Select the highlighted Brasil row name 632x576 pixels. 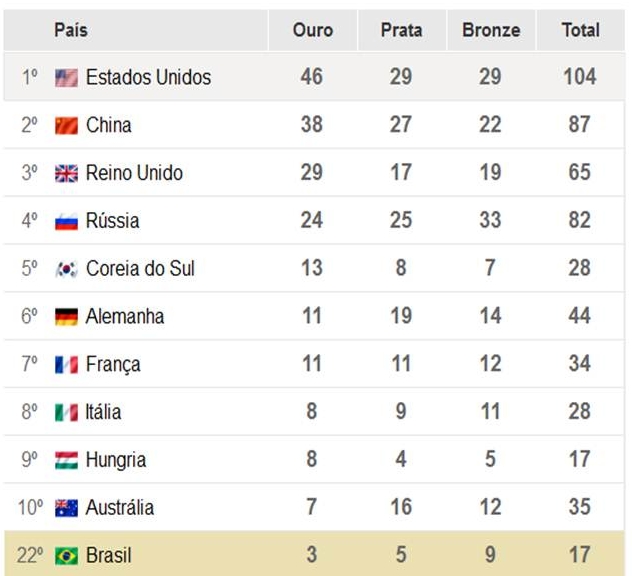point(109,555)
